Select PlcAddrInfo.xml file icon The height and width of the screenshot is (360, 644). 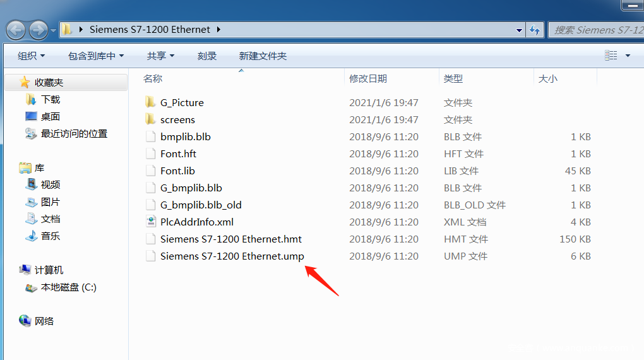coord(151,222)
